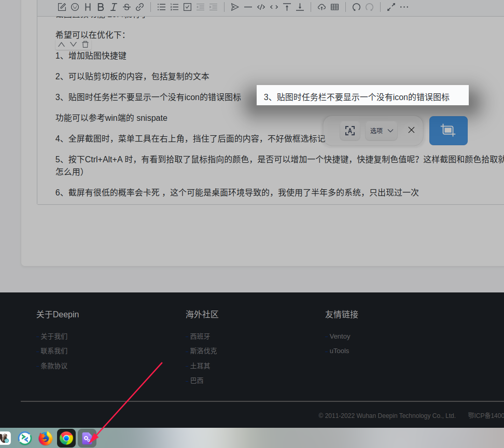The image size is (504, 448).
Task: Move list item up with up chevron
Action: point(61,45)
